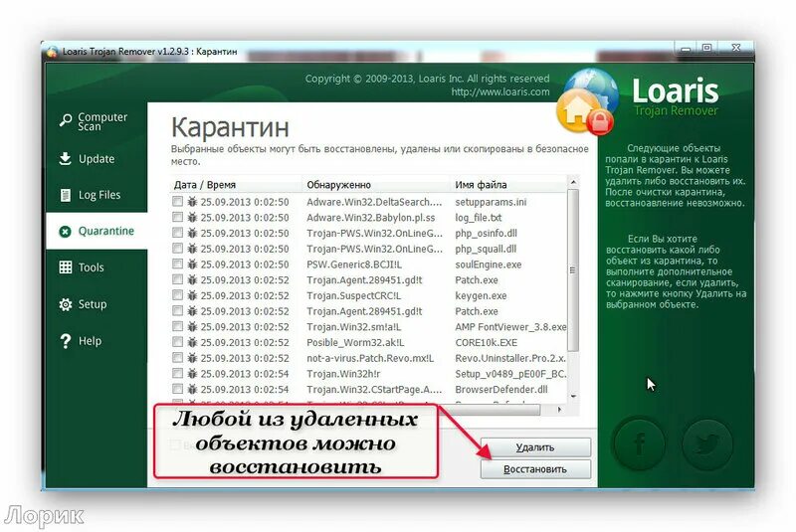Select checkbox of soulEngine.exe row

pyautogui.click(x=177, y=264)
